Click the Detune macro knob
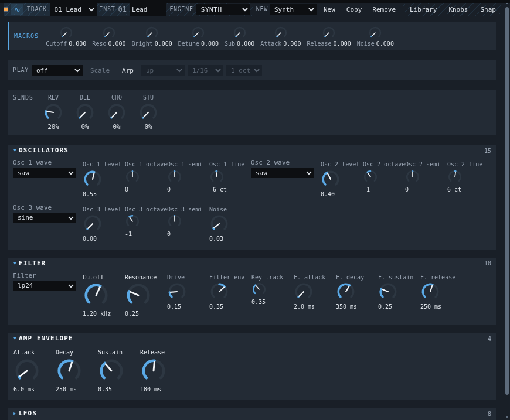 tap(198, 33)
